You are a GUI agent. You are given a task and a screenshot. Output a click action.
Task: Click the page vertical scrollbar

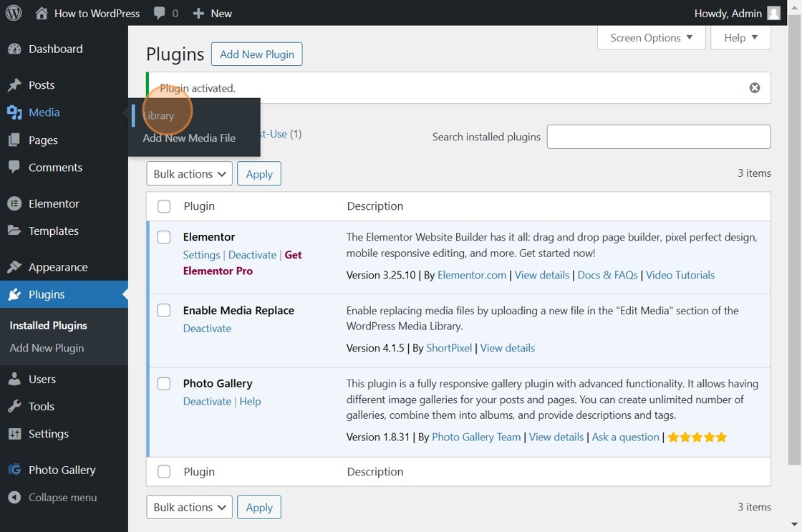(x=794, y=241)
